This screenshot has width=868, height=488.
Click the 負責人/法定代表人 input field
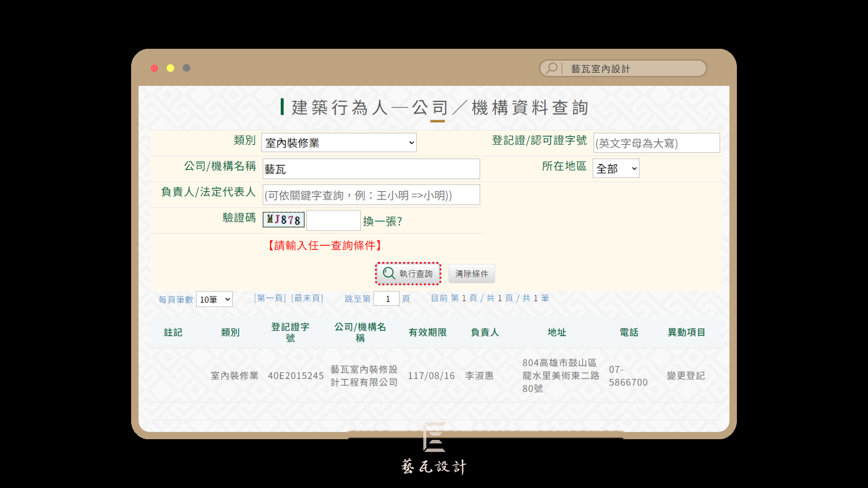pos(371,195)
